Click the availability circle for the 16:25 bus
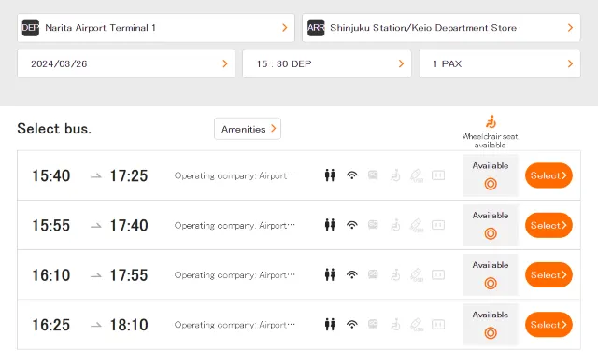This screenshot has width=598, height=364. coord(491,333)
